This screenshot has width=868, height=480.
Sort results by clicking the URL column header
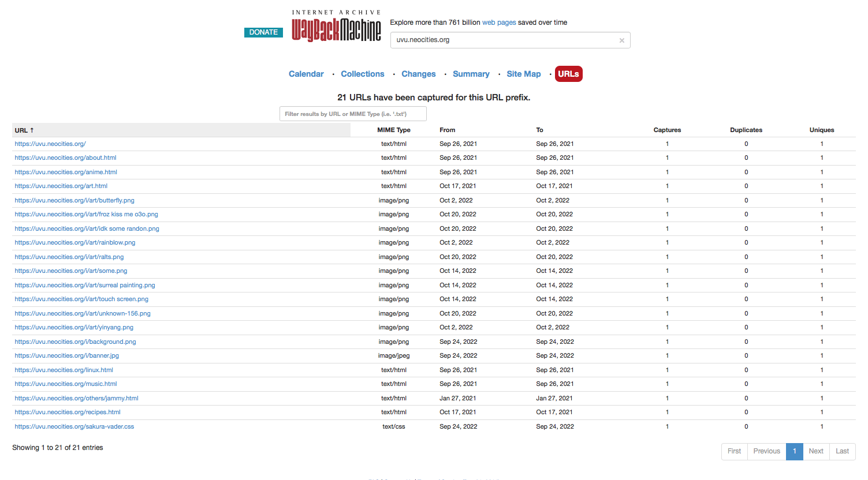tap(23, 130)
